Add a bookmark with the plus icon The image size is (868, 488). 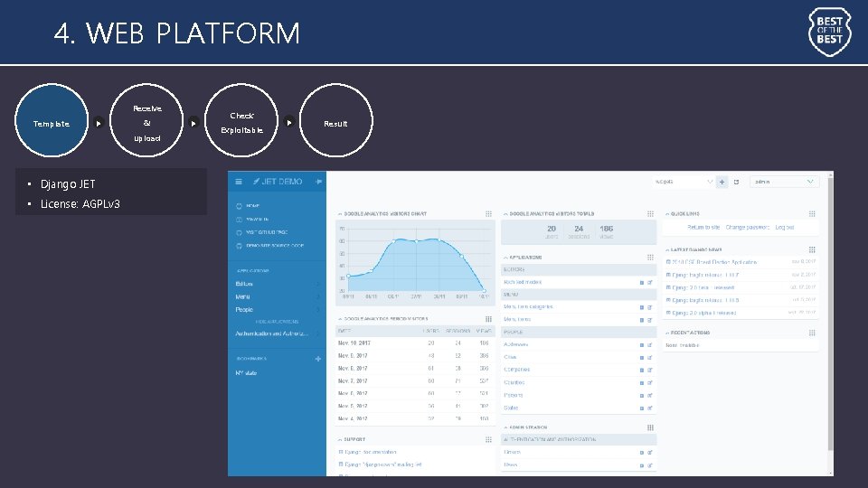click(318, 359)
